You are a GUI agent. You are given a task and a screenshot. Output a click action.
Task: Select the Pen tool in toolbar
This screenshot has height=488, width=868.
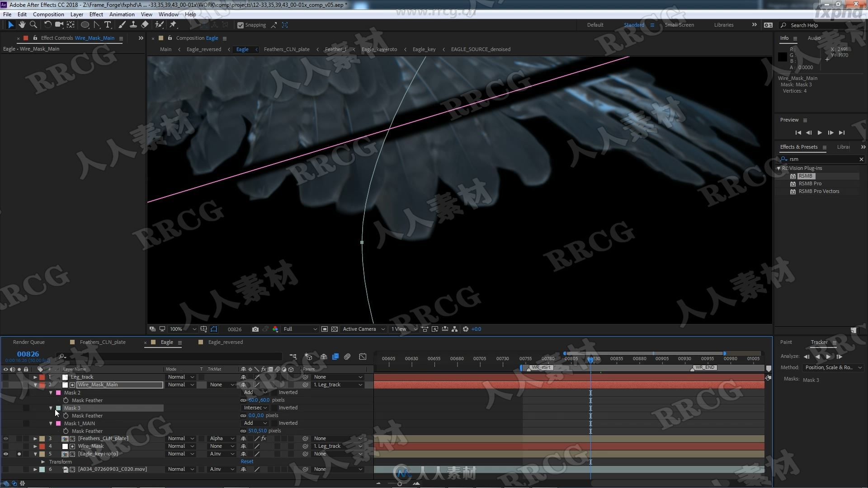[96, 24]
